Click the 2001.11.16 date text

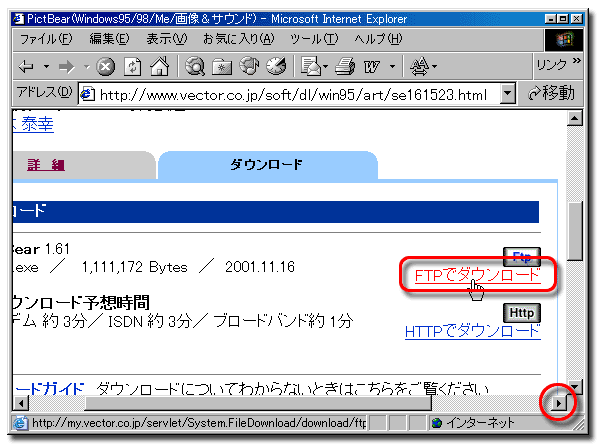(x=260, y=267)
